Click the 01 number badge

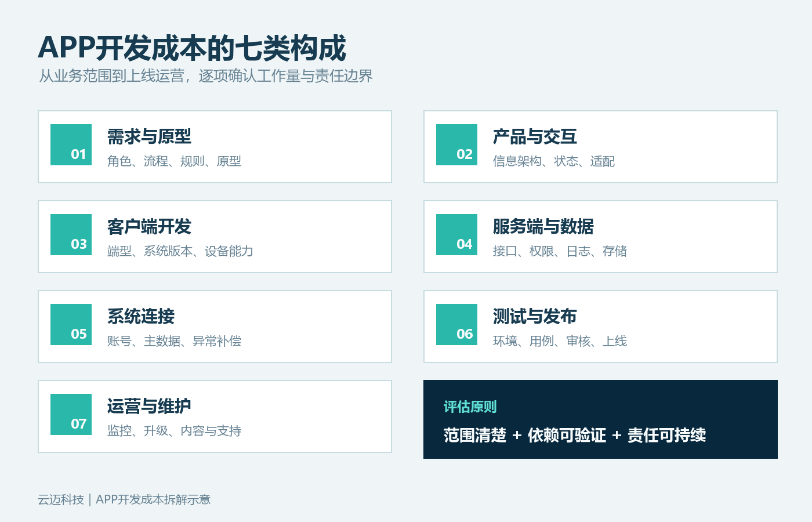tap(71, 144)
